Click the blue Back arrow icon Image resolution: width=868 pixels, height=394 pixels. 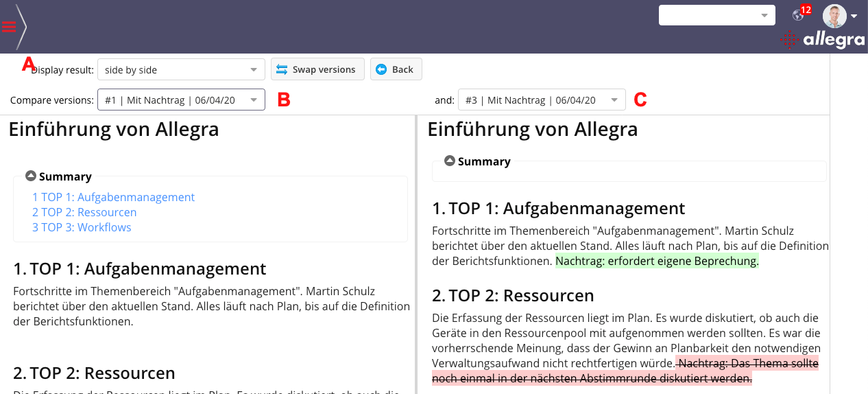coord(381,69)
